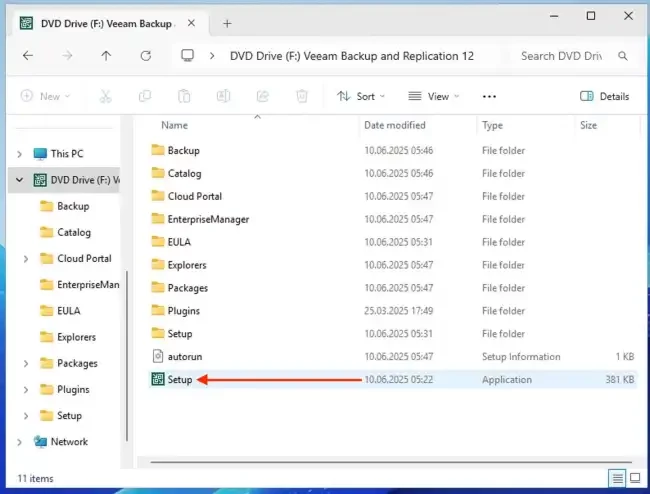650x494 pixels.
Task: Click the Setup application icon
Action: [x=158, y=379]
